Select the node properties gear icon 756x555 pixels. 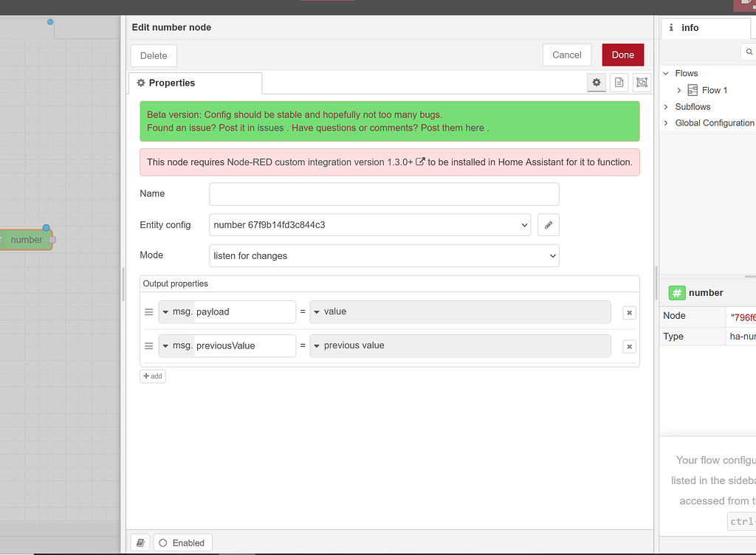pyautogui.click(x=596, y=82)
